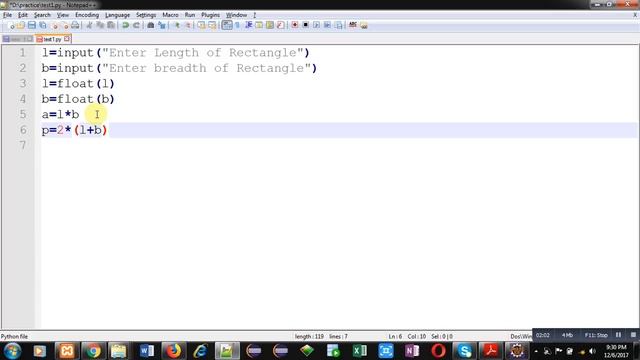Open the Settings menu
The image size is (640, 360).
click(x=146, y=15)
